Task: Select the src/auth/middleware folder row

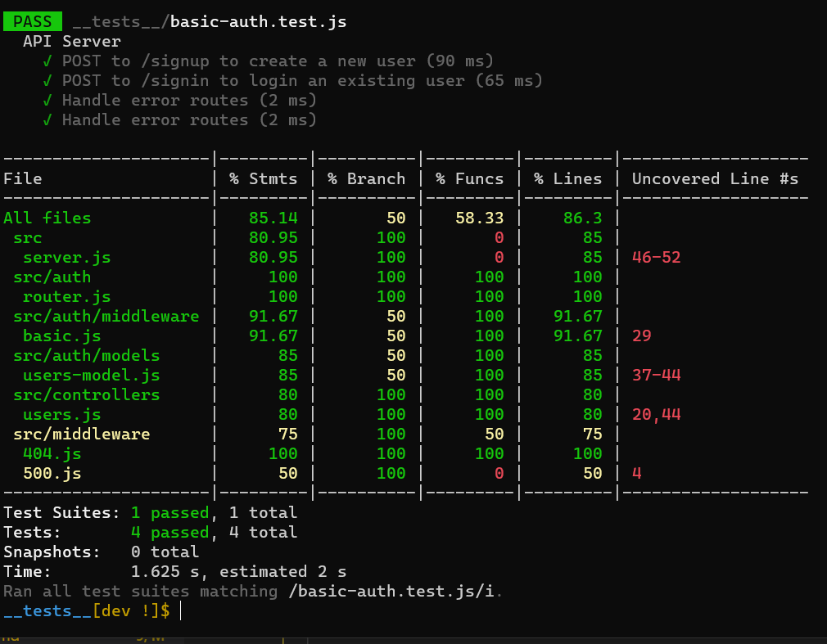Action: pyautogui.click(x=106, y=316)
